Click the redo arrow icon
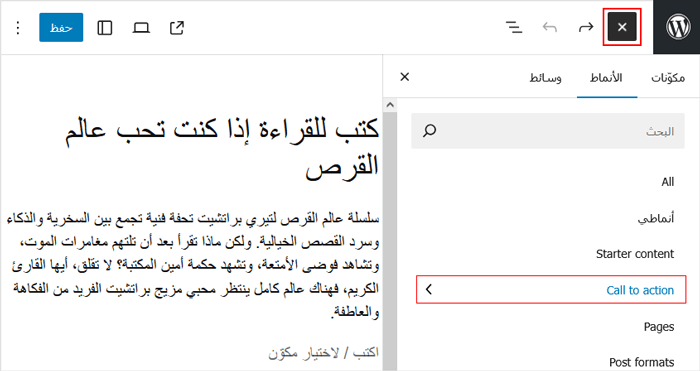Image resolution: width=700 pixels, height=371 pixels. [586, 28]
